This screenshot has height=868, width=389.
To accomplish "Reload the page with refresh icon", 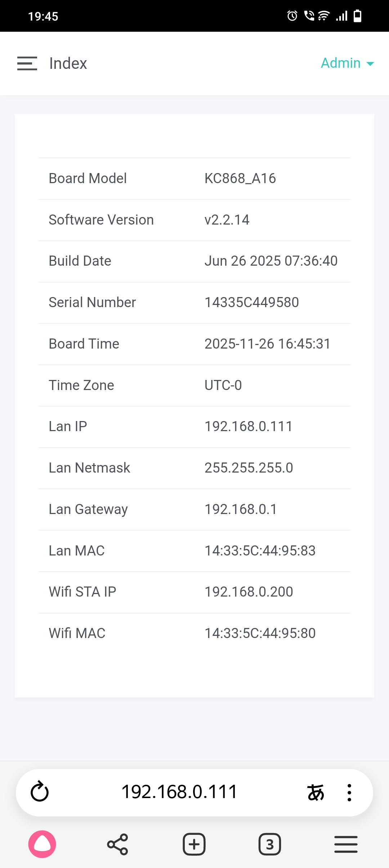I will coord(40,792).
